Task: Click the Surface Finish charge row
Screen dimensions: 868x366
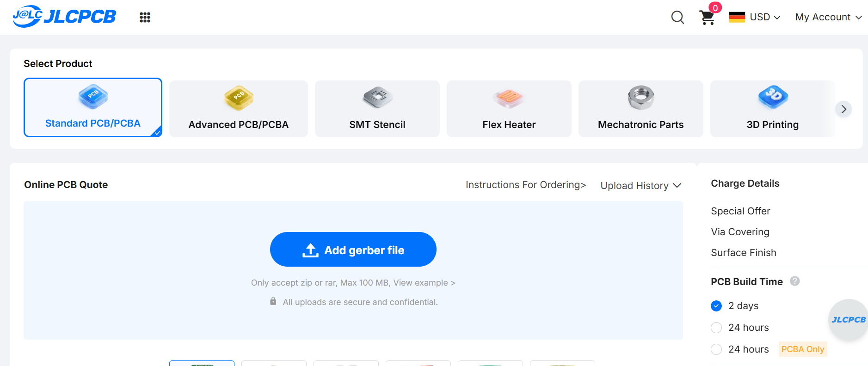Action: point(744,253)
